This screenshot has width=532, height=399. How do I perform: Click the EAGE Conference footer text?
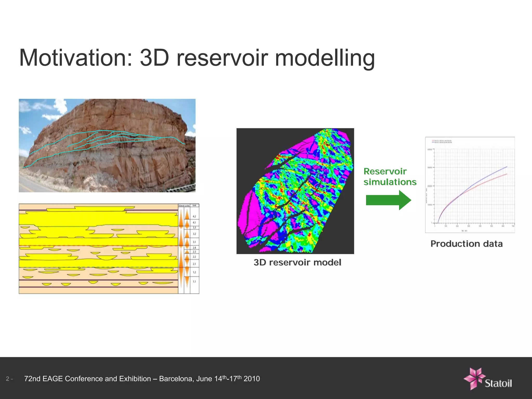click(x=142, y=379)
